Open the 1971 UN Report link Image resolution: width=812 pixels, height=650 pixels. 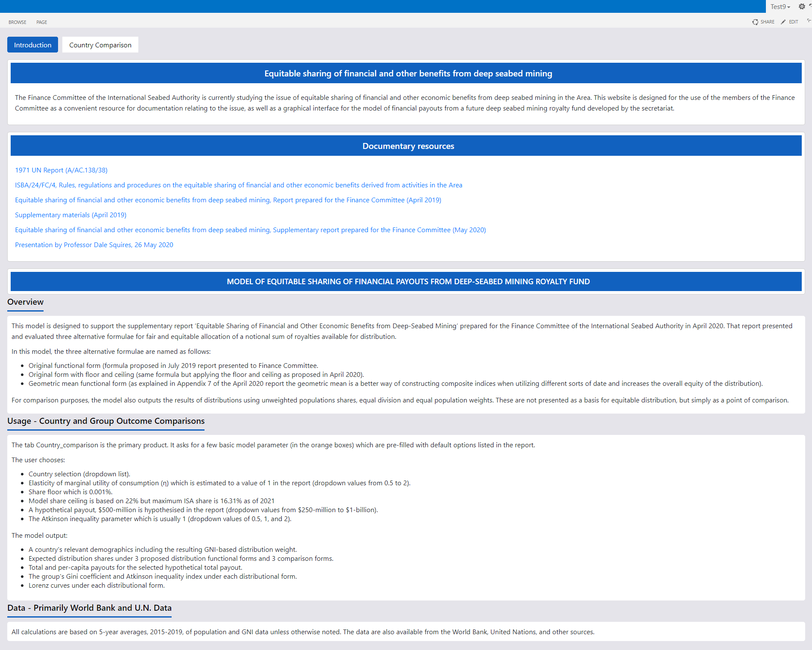tap(61, 170)
